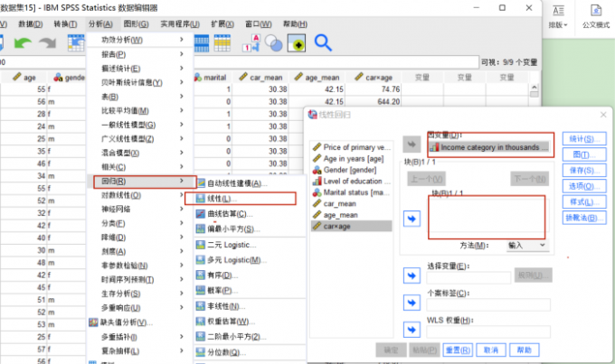Click 图(T) button in regression dialog
Image resolution: width=615 pixels, height=364 pixels.
(584, 154)
